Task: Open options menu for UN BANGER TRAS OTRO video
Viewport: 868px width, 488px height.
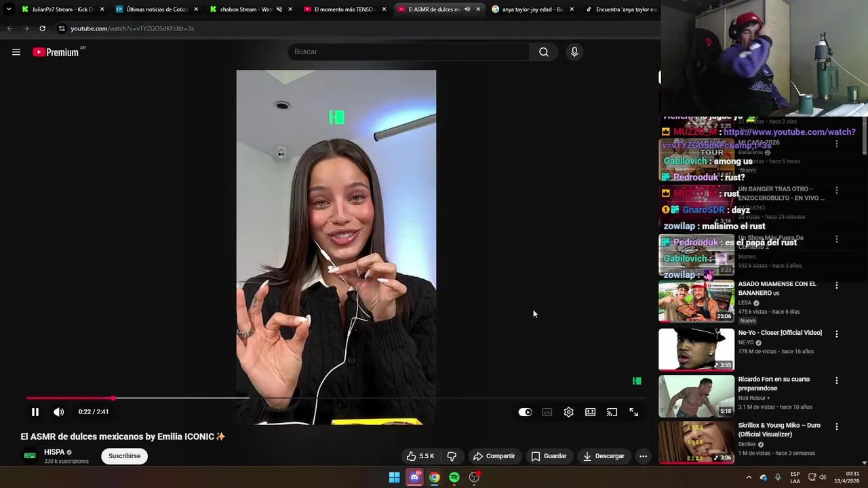Action: (x=836, y=190)
